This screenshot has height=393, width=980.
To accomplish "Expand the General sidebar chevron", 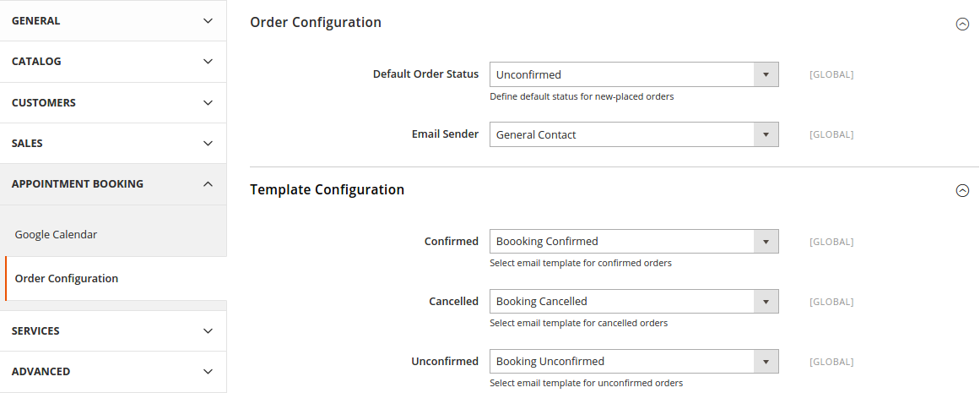I will tap(208, 20).
